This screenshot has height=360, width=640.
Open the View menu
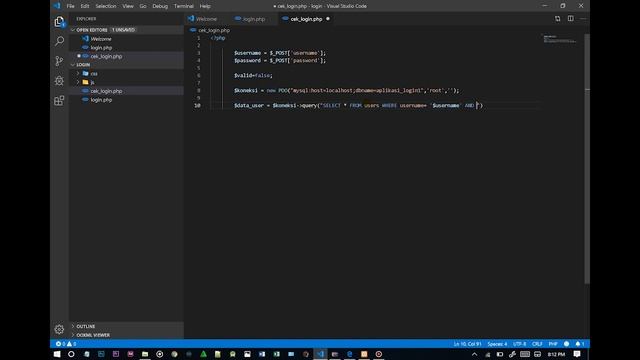(128, 6)
